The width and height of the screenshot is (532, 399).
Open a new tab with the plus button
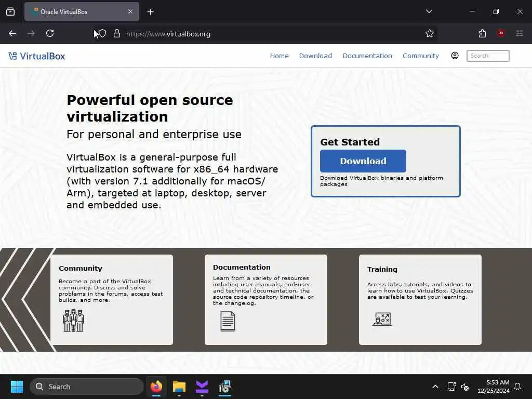pos(150,12)
